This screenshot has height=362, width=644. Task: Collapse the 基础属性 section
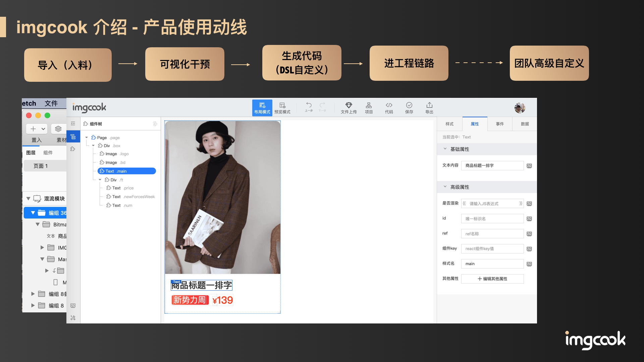pyautogui.click(x=445, y=149)
